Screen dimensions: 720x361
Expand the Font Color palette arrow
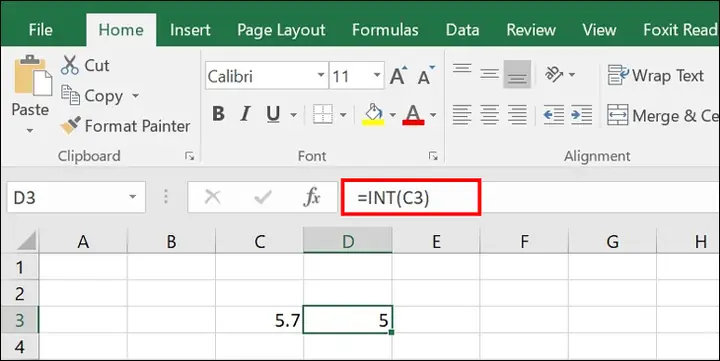tap(433, 115)
